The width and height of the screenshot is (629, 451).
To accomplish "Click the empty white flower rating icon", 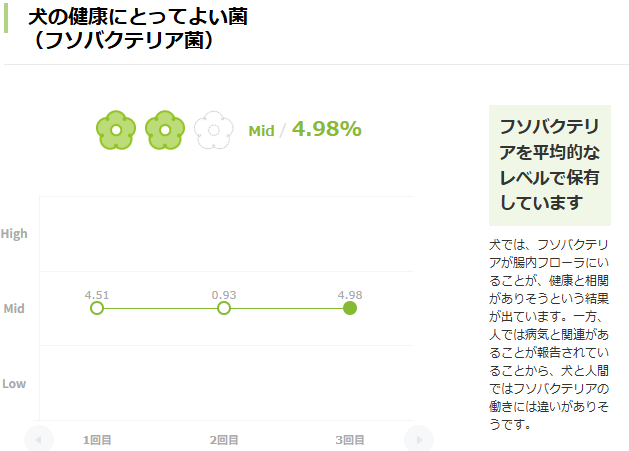I will click(x=213, y=130).
